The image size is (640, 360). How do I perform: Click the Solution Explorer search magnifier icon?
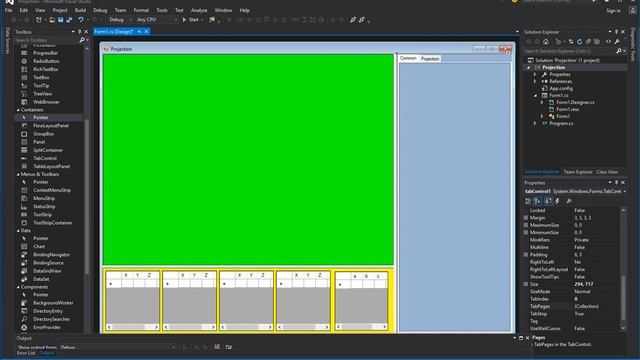tap(619, 51)
